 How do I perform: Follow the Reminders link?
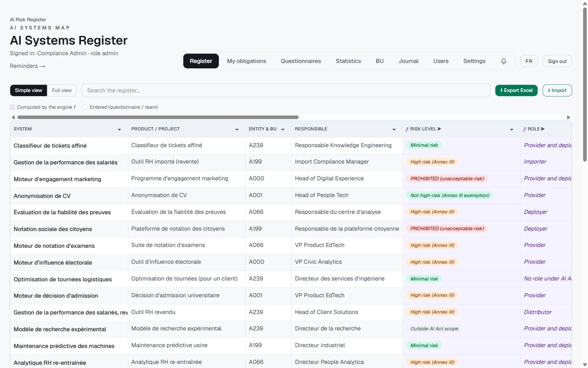click(27, 66)
